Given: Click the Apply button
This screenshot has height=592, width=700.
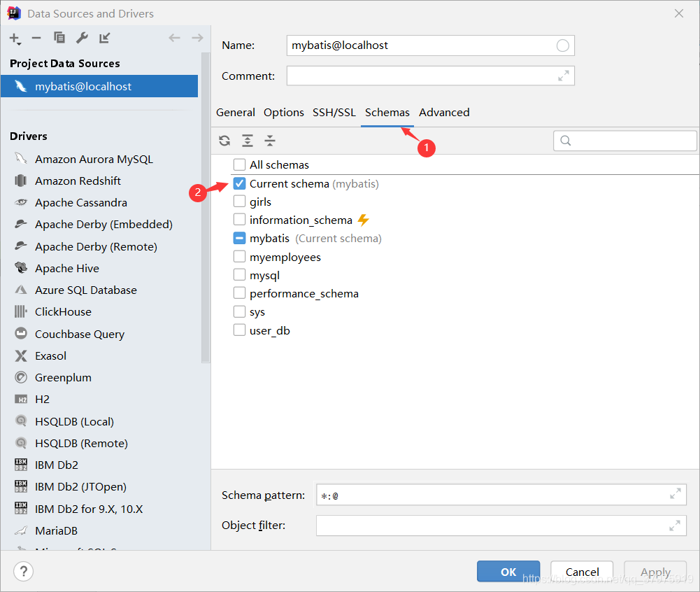Looking at the screenshot, I should click(655, 572).
